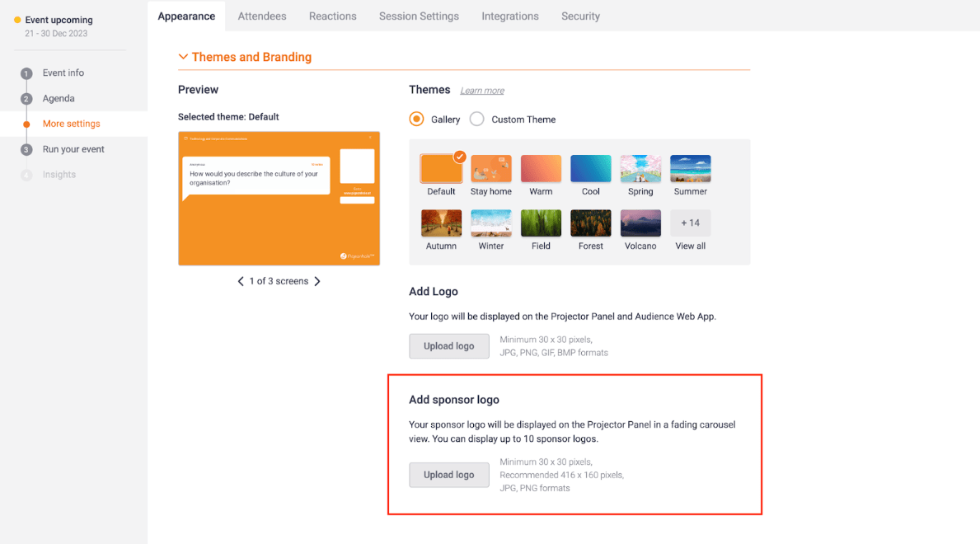Click View all to see more themes
This screenshot has width=980, height=544.
(x=690, y=223)
